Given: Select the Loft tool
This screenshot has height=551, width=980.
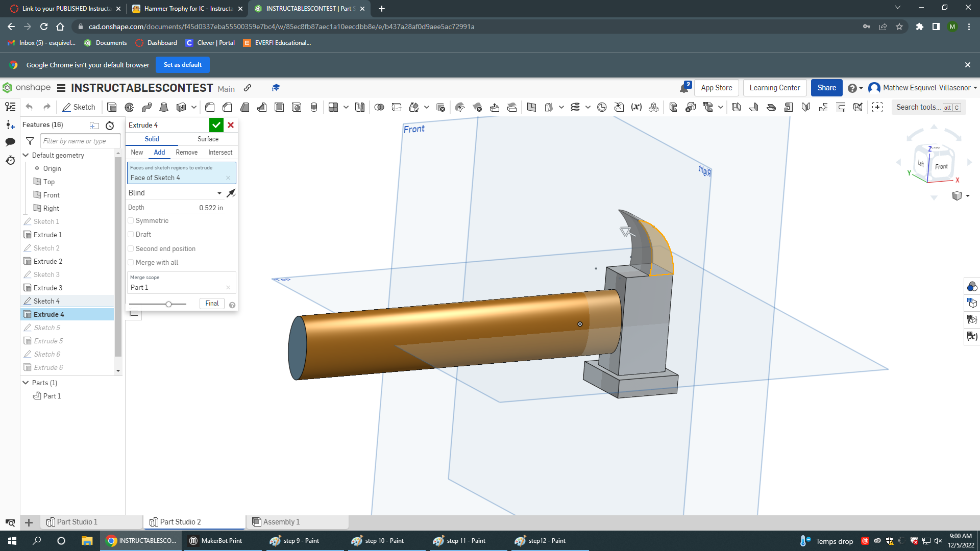Looking at the screenshot, I should pos(164,107).
